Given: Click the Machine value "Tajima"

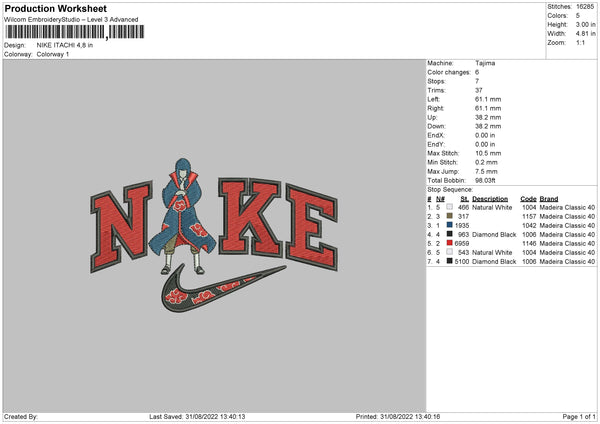Looking at the screenshot, I should point(485,63).
